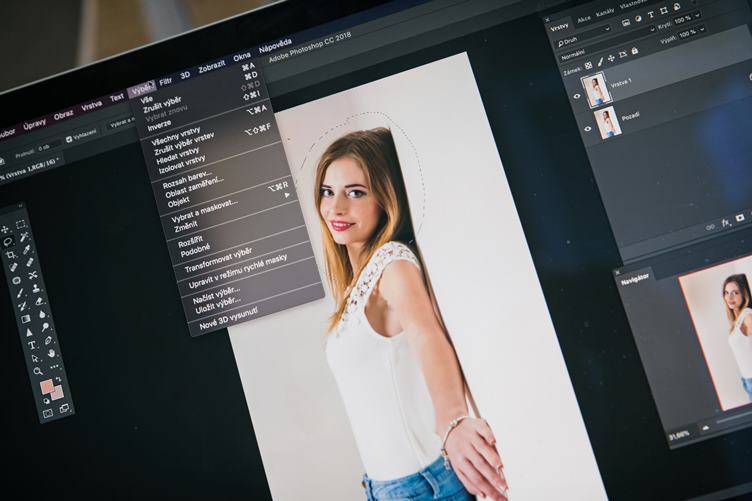
Task: Filter layers by type T icon
Action: coord(651,14)
